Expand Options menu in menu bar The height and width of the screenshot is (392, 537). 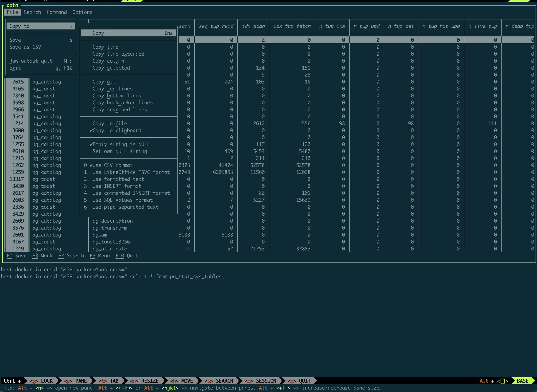(x=82, y=12)
